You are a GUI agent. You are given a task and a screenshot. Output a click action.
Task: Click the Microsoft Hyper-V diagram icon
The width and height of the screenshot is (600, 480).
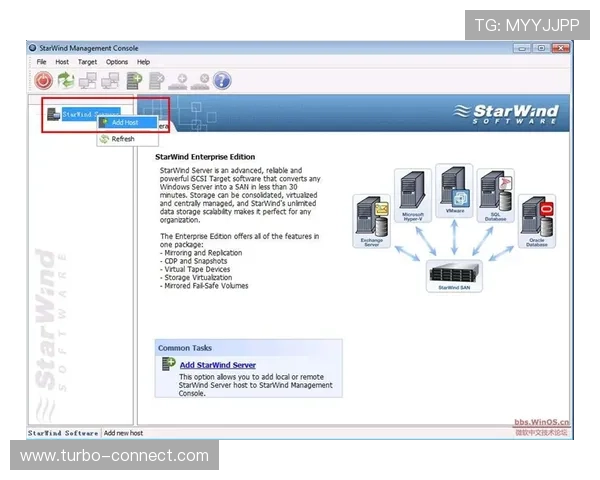(x=413, y=196)
